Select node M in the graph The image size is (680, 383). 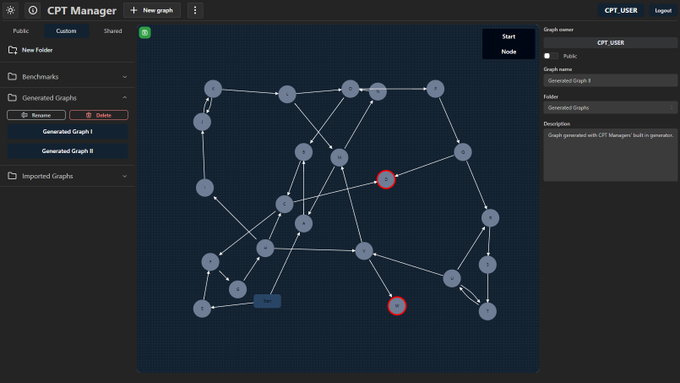[339, 157]
